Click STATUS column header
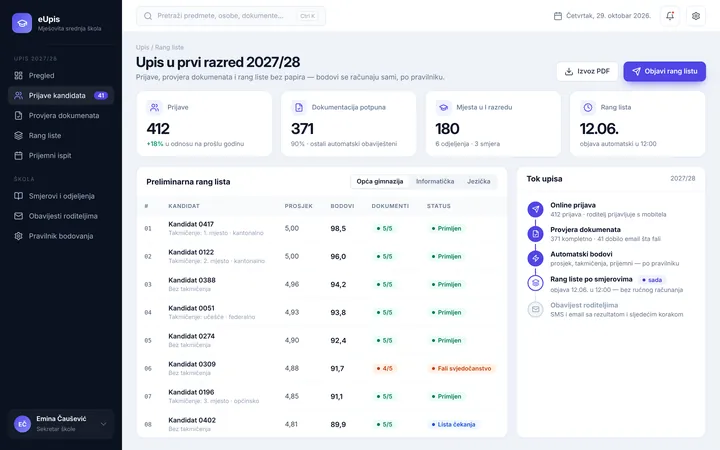Screen dimensions: 720x450 439,206
